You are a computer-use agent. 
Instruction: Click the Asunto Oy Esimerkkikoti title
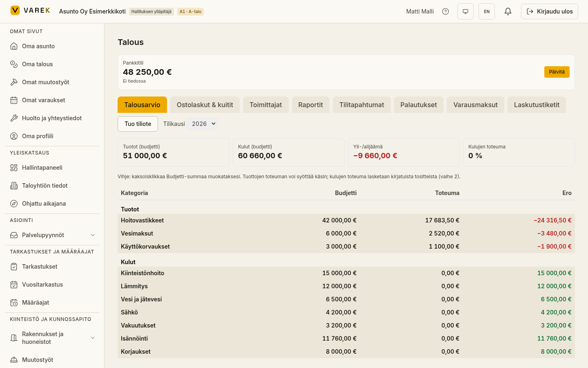[92, 11]
